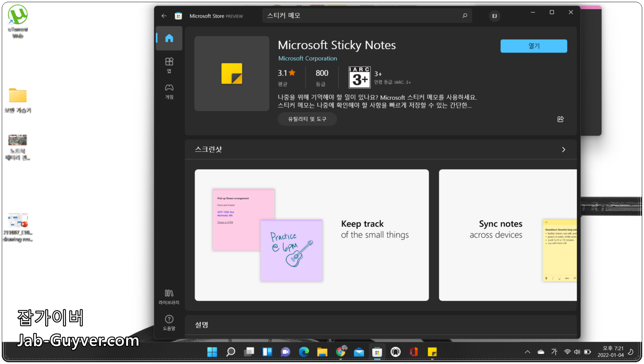Click the app description text paragraph
The image size is (644, 364).
click(377, 101)
